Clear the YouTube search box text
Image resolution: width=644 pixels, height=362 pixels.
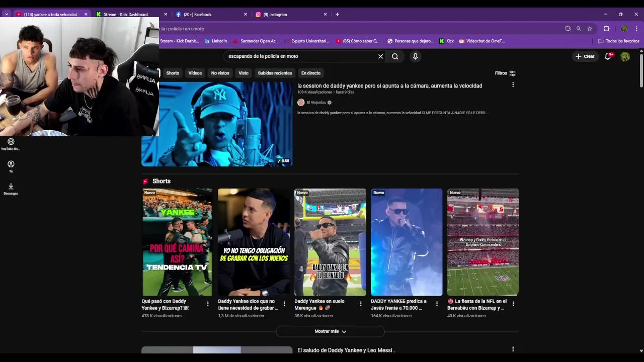click(380, 56)
